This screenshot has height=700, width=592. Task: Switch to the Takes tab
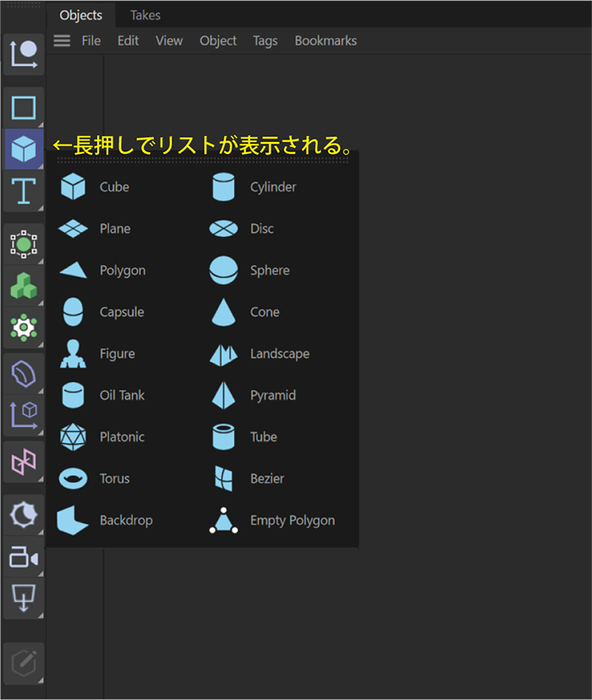(145, 15)
